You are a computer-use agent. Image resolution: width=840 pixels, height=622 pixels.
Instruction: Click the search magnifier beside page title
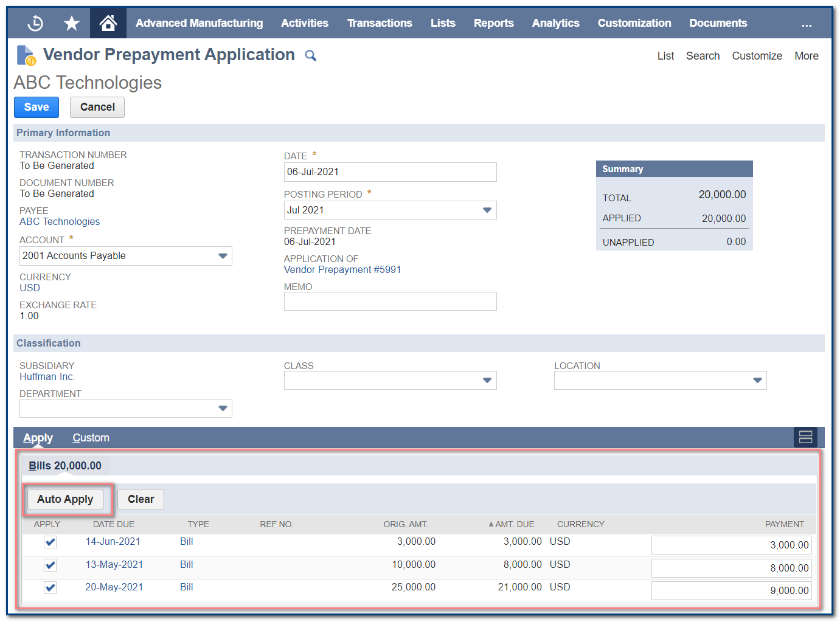click(x=310, y=56)
